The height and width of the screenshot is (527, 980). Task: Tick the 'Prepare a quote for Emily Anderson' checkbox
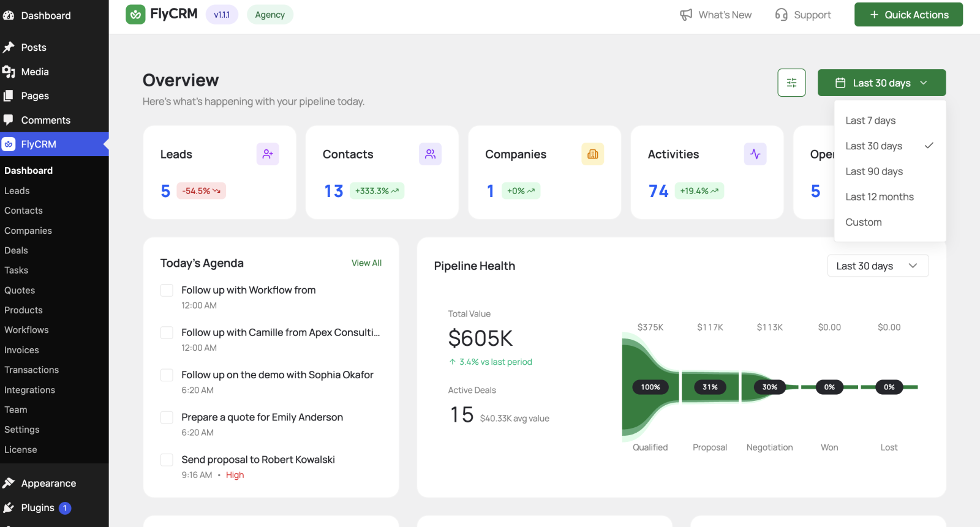coord(167,417)
